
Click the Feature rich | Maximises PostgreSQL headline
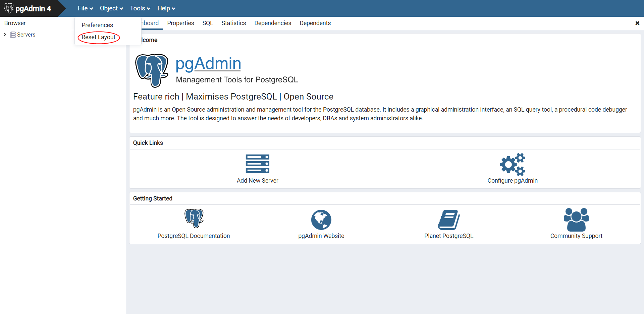pyautogui.click(x=233, y=97)
